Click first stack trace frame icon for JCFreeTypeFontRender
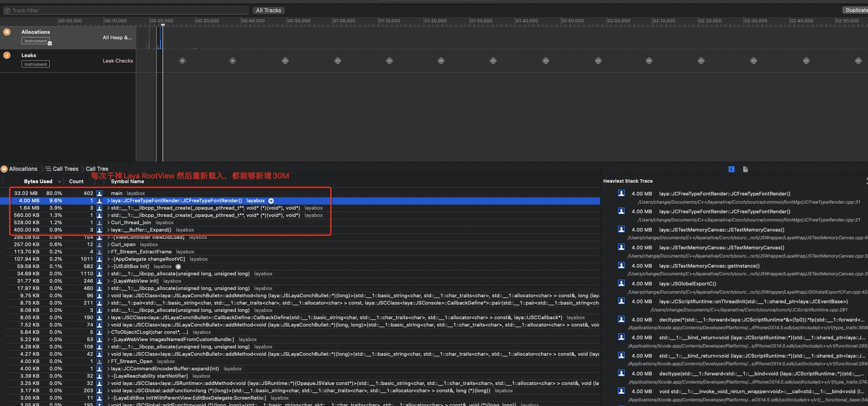Screen dimensions: 868x406 621,193
